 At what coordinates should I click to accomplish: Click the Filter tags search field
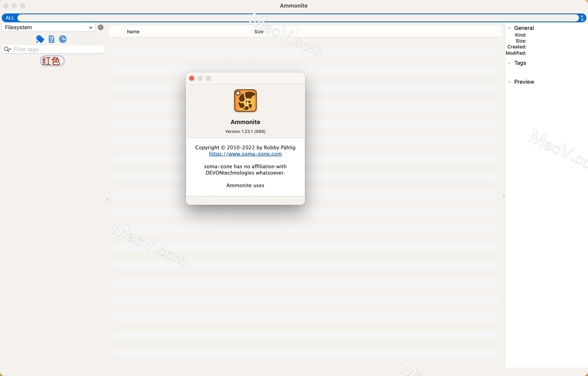tap(54, 49)
